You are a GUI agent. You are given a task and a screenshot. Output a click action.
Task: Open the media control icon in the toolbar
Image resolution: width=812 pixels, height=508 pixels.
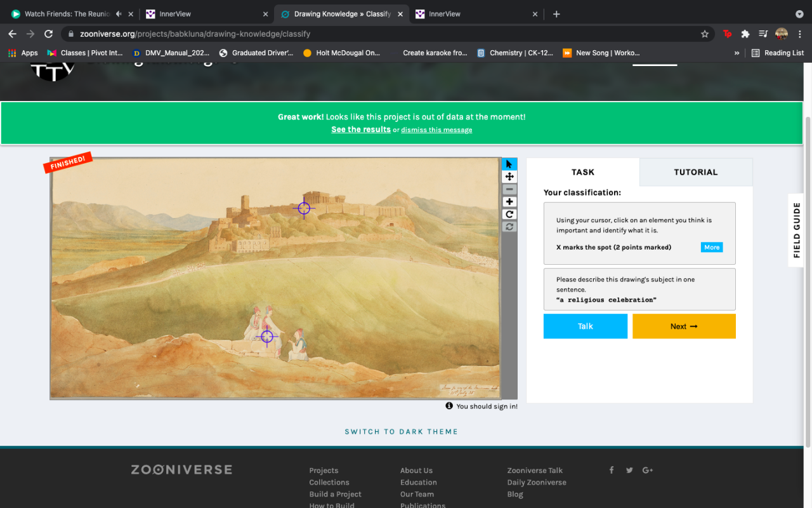pyautogui.click(x=763, y=34)
